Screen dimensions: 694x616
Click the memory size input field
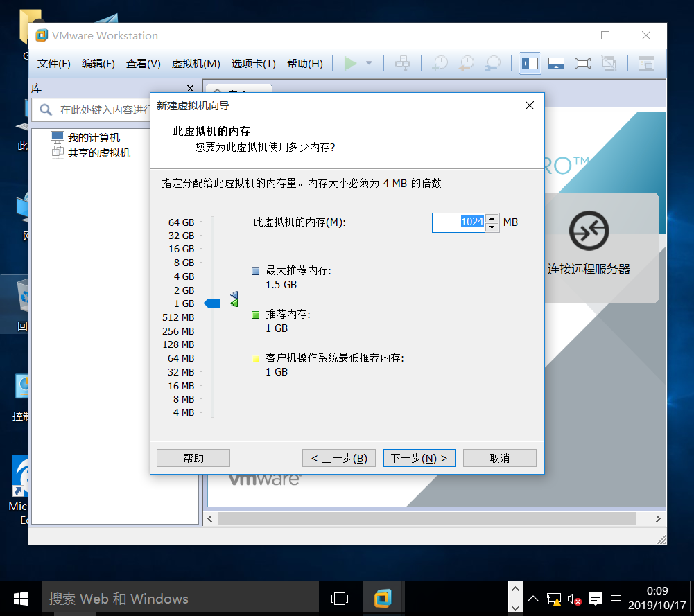[x=458, y=222]
